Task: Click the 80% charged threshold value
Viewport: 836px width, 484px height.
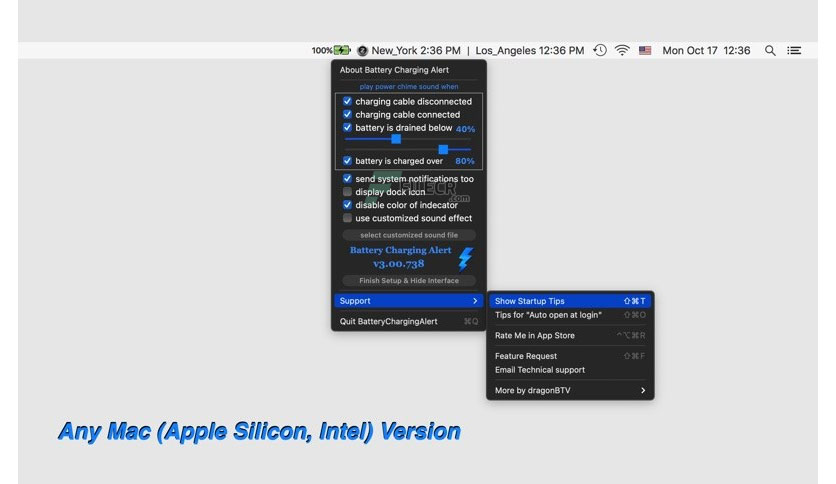Action: tap(464, 161)
